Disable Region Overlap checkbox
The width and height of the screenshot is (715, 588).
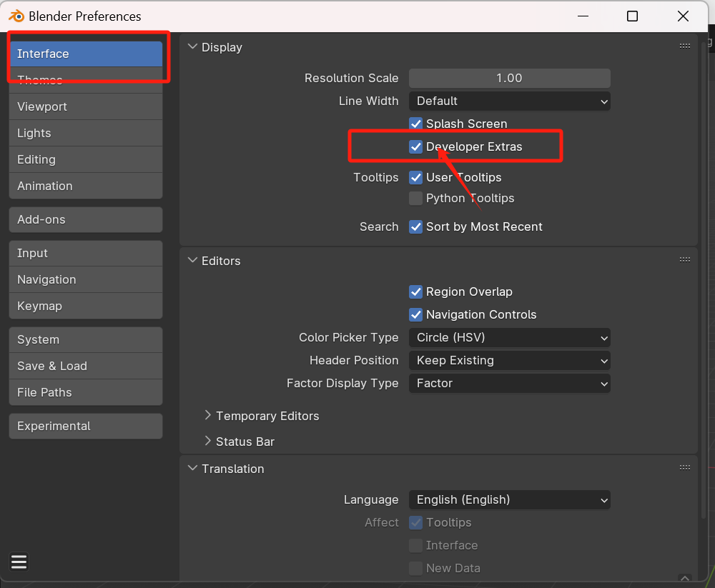tap(415, 291)
